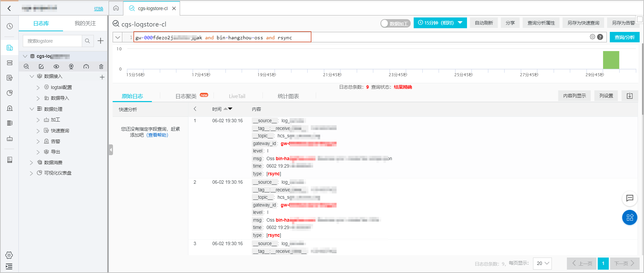Click the location pin icon under logstore
This screenshot has width=644, height=273.
71,66
